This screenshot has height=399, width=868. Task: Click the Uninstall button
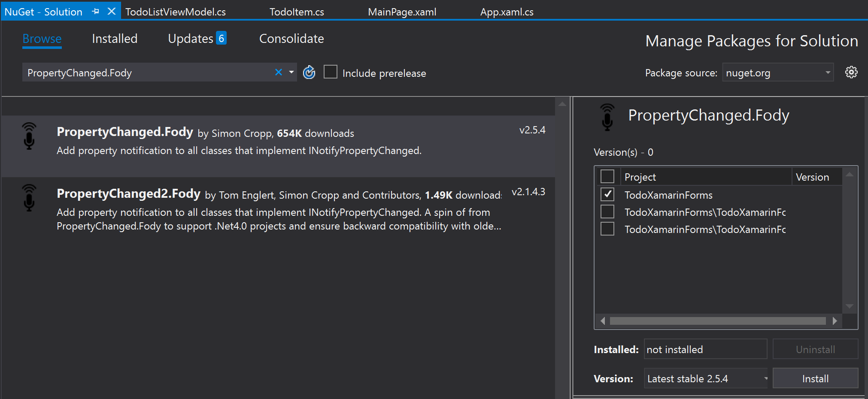(x=815, y=349)
